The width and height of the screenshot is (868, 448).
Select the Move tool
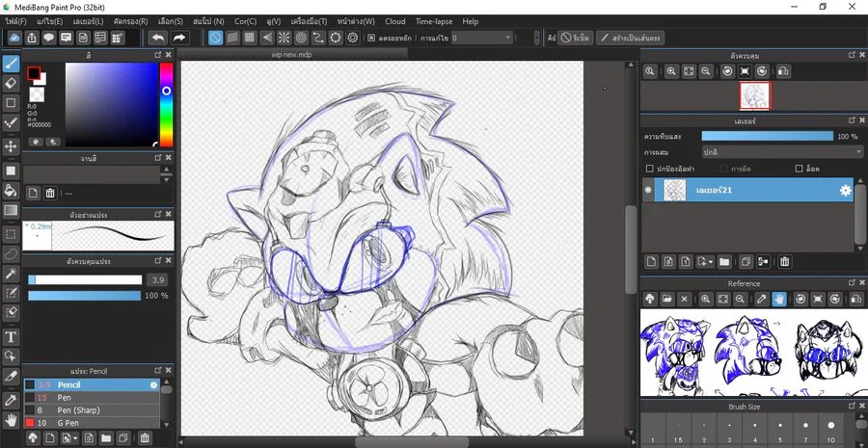11,146
